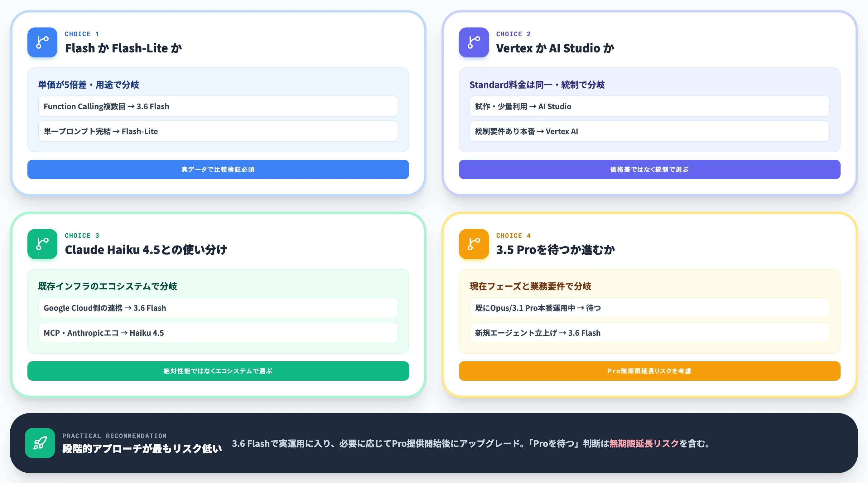Screen dimensions: 868x483
Task: Select the row 既にOpus/3.1 Pro本番運用中 → 待つ
Action: [x=649, y=308]
